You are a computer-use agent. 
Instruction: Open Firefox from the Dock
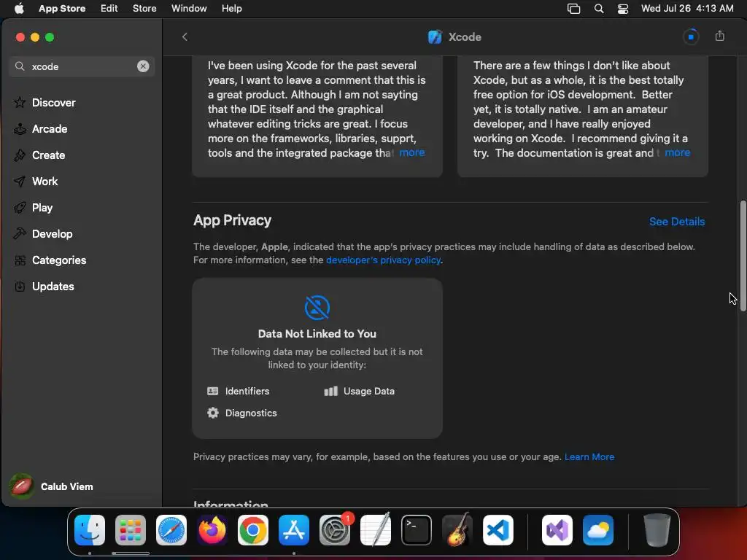click(212, 530)
